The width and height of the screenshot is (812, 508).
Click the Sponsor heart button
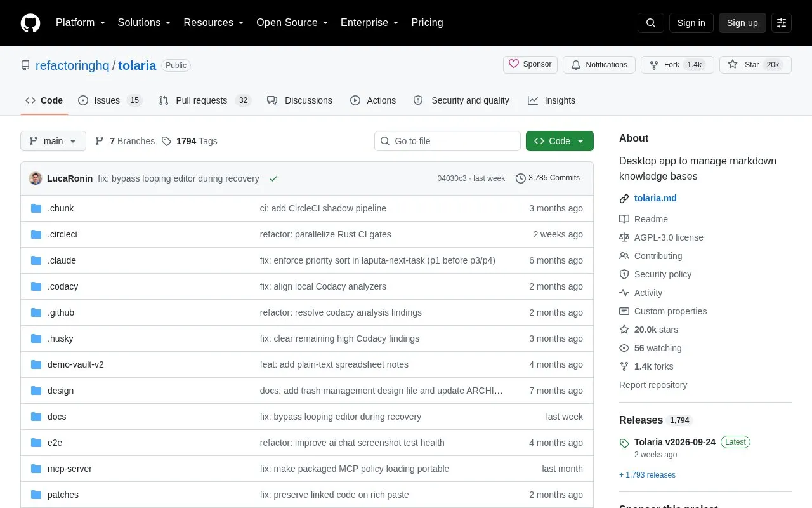pyautogui.click(x=530, y=65)
